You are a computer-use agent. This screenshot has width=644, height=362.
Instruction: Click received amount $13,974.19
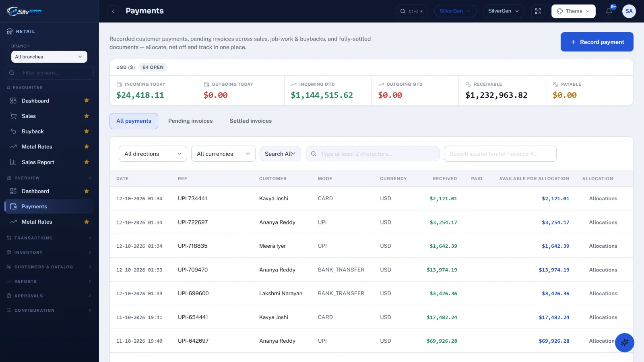click(x=442, y=270)
